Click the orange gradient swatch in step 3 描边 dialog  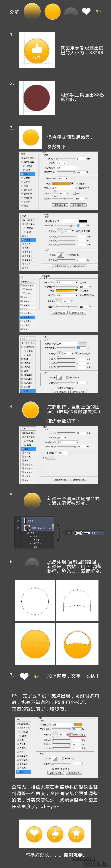click(x=61, y=184)
